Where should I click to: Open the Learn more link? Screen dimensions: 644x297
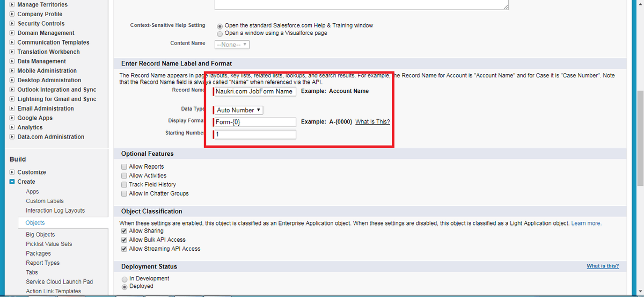click(x=586, y=223)
